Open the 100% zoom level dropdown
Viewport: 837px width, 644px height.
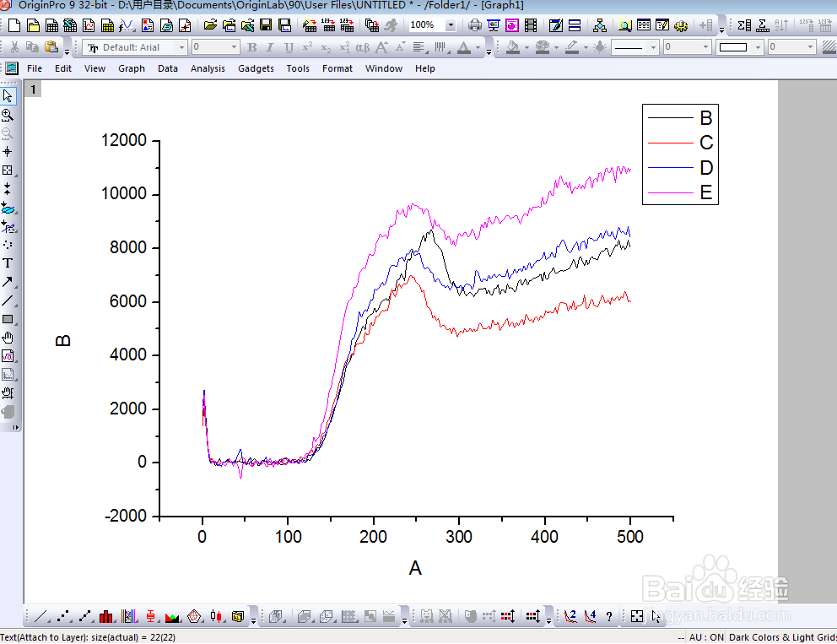(451, 25)
